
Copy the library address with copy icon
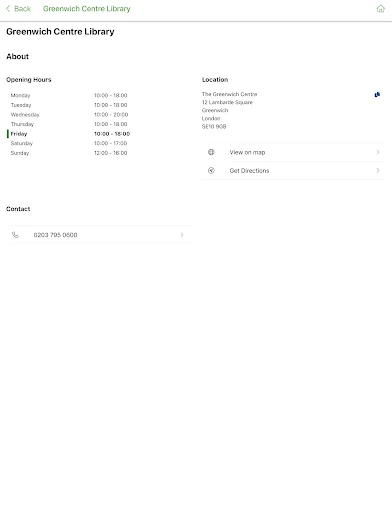click(377, 95)
